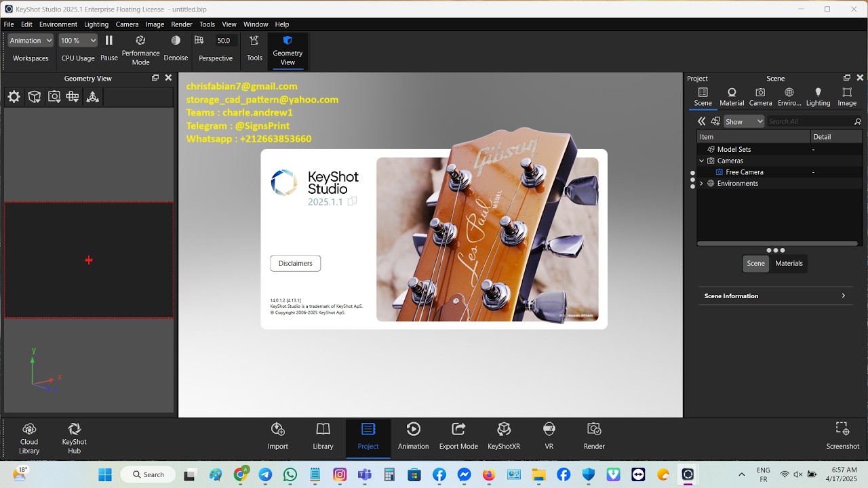The image size is (868, 488).
Task: Pause the real-time render
Action: coord(109,49)
